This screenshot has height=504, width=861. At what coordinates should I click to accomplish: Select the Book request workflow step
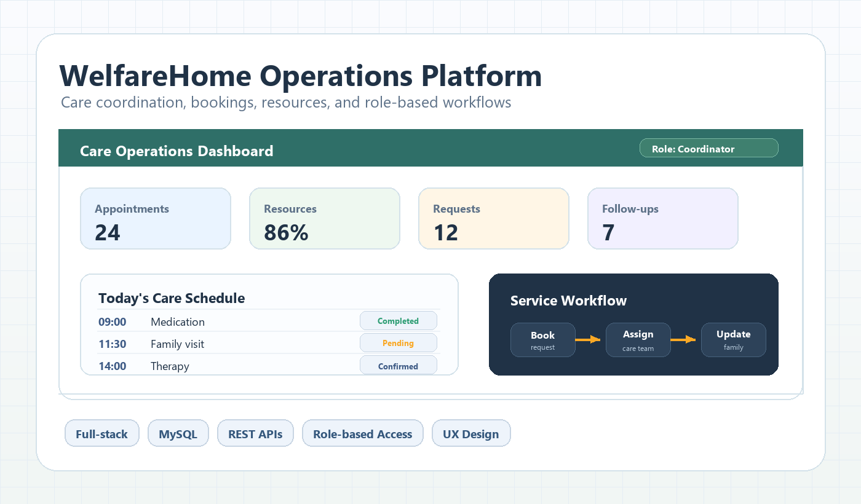pos(543,340)
